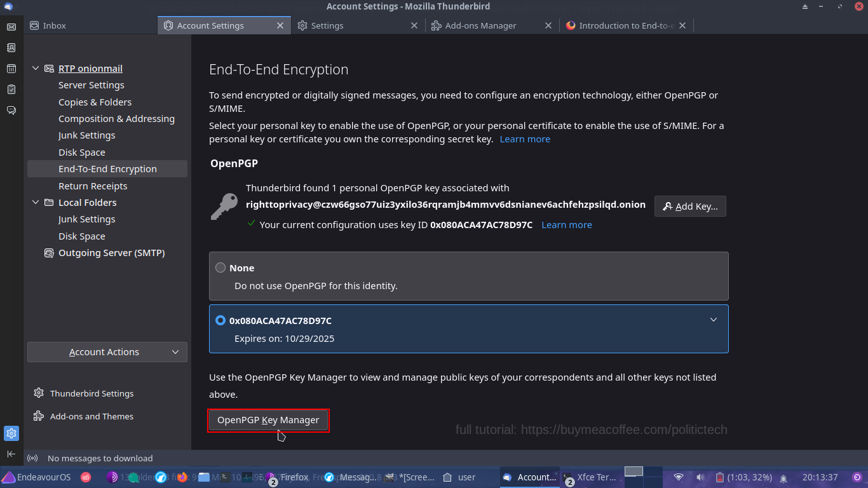This screenshot has width=868, height=488.
Task: Open the OpenPGP Key Manager
Action: pyautogui.click(x=268, y=420)
